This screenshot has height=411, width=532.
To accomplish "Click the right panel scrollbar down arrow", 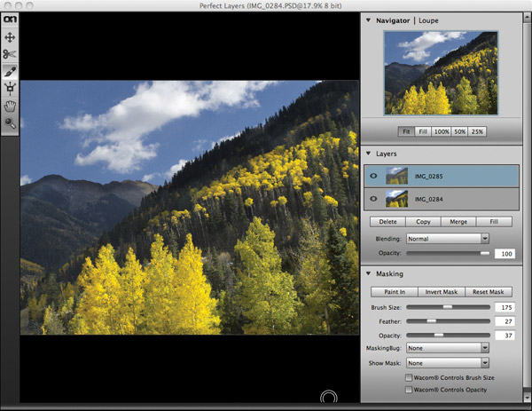I will pos(528,398).
